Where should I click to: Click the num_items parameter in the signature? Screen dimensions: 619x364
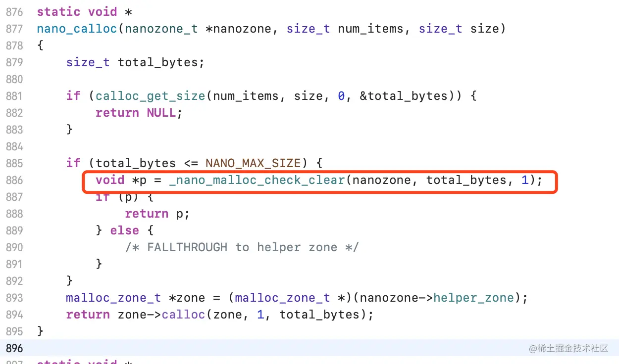pyautogui.click(x=370, y=29)
